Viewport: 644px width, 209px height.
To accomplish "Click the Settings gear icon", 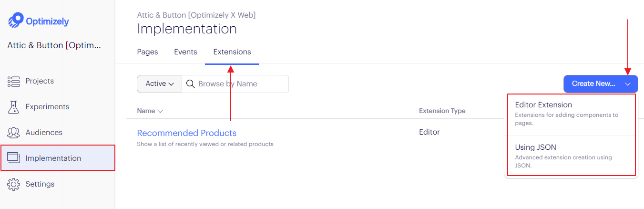I will [13, 184].
